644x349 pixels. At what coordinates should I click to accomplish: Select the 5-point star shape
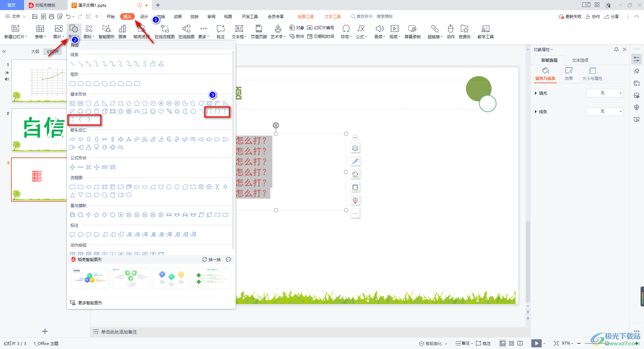pyautogui.click(x=97, y=215)
